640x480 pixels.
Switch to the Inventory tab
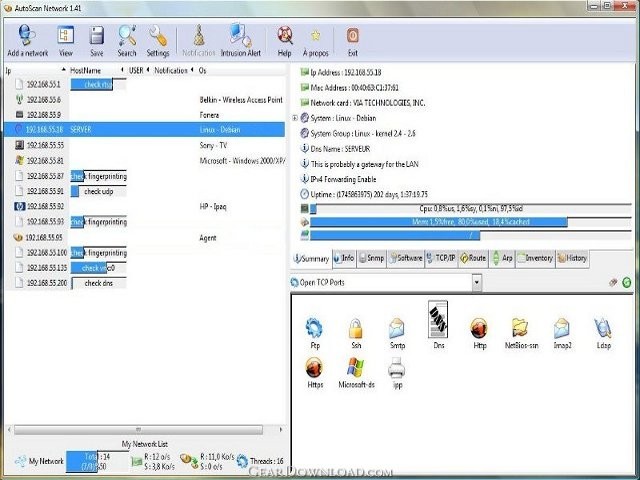coord(536,258)
